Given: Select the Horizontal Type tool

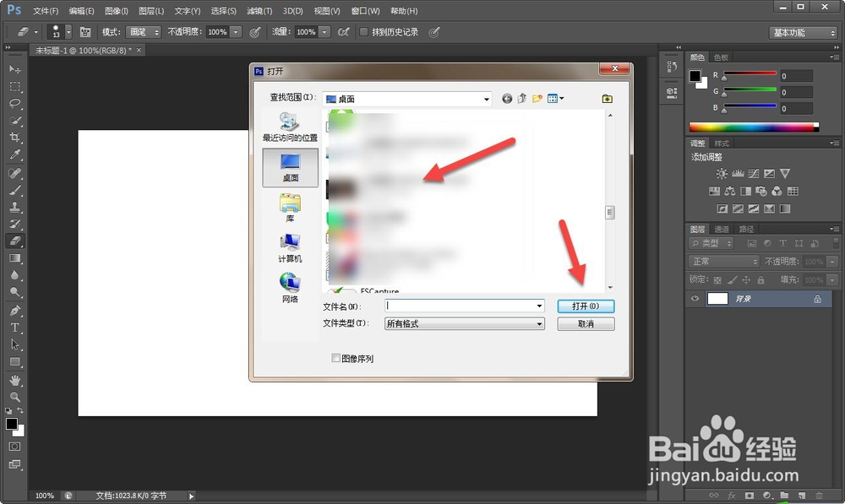Looking at the screenshot, I should (14, 328).
